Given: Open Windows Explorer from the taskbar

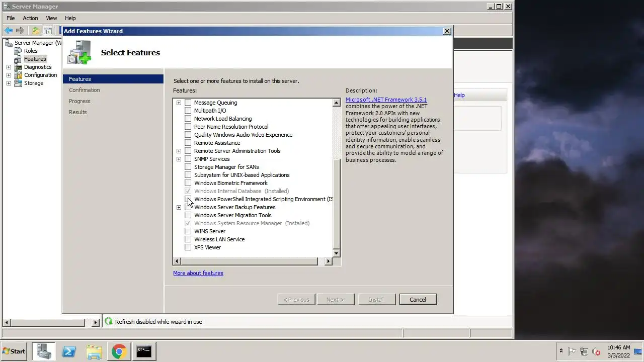Looking at the screenshot, I should point(94,351).
